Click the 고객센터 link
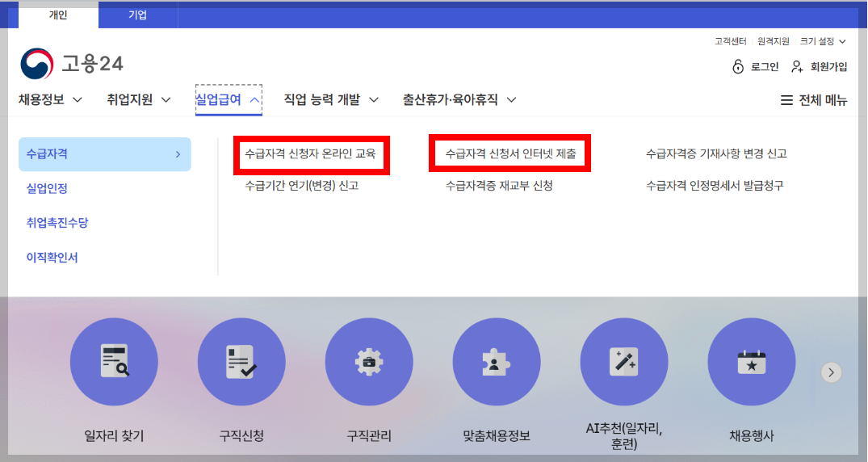This screenshot has width=868, height=462. (730, 41)
